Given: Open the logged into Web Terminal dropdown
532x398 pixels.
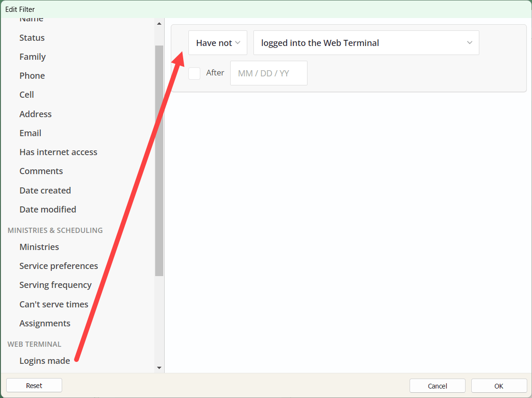Looking at the screenshot, I should pyautogui.click(x=366, y=43).
